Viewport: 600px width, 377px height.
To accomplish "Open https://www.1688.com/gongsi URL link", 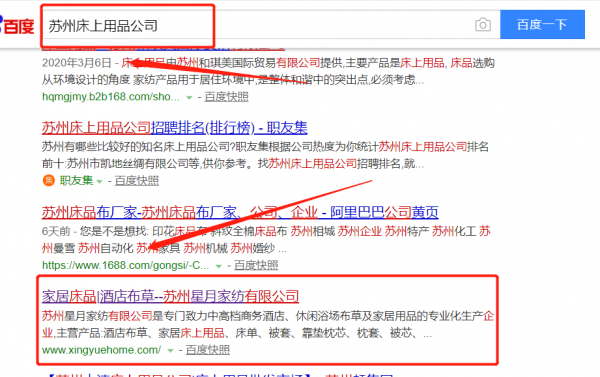I will tap(126, 265).
